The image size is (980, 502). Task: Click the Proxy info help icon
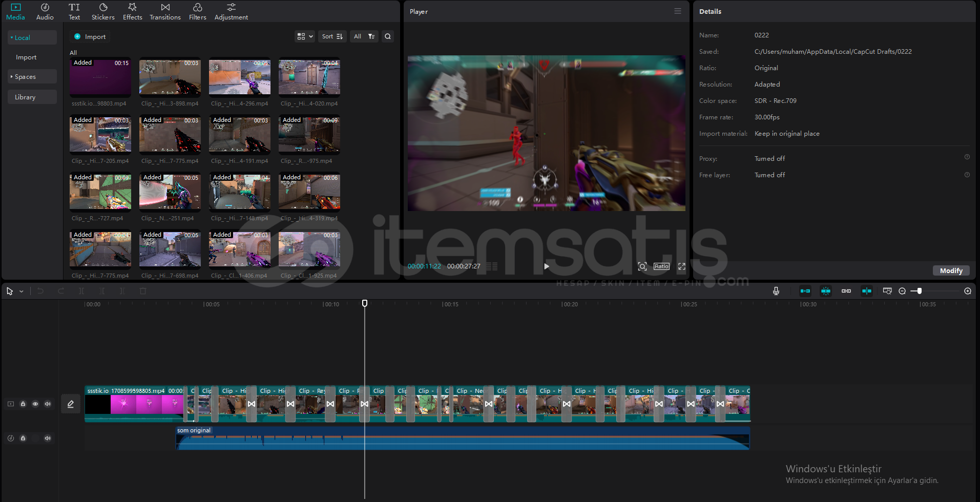click(x=967, y=157)
